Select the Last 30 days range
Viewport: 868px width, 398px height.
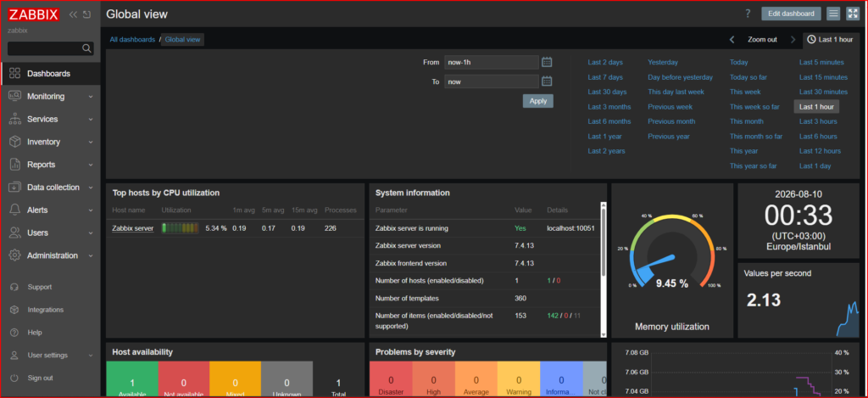(x=607, y=92)
